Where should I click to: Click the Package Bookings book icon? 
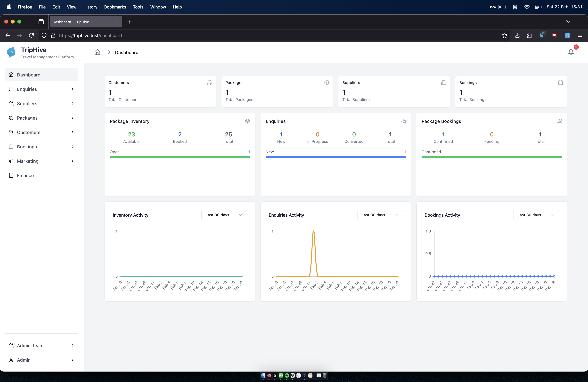pyautogui.click(x=559, y=121)
